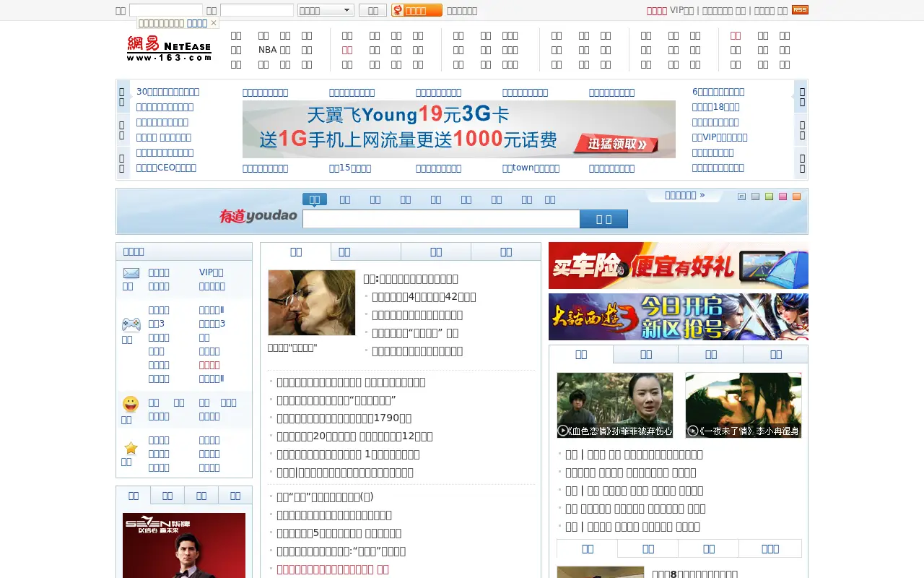Click the Youdao search logo
924x578 pixels.
click(258, 215)
